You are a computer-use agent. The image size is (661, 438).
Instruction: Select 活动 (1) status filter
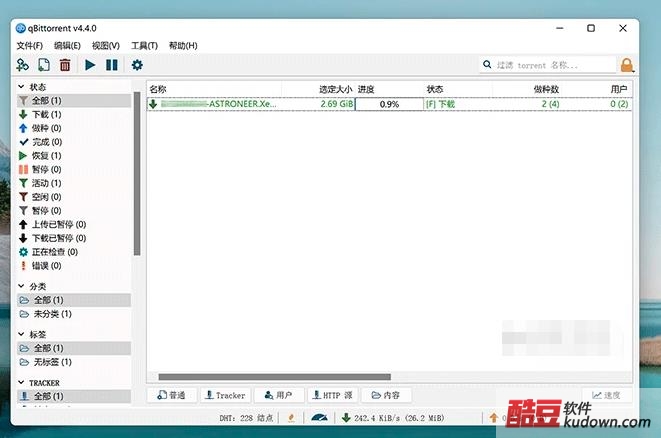point(74,183)
